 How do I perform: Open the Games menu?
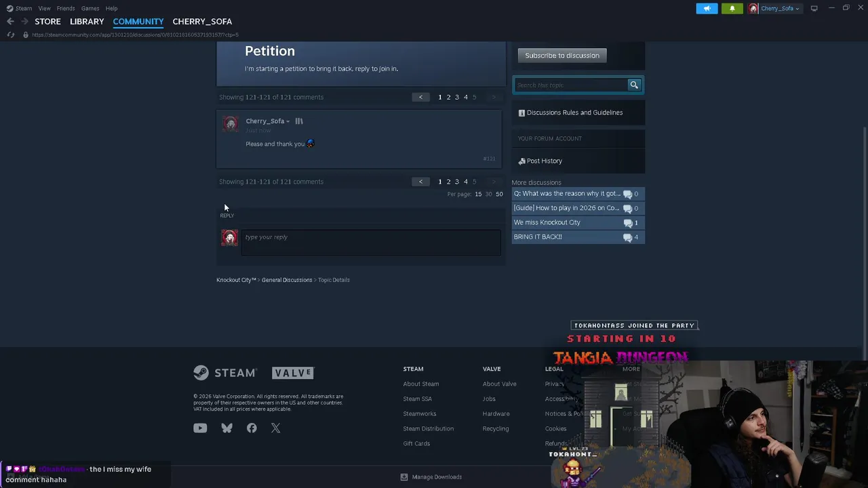pos(90,8)
